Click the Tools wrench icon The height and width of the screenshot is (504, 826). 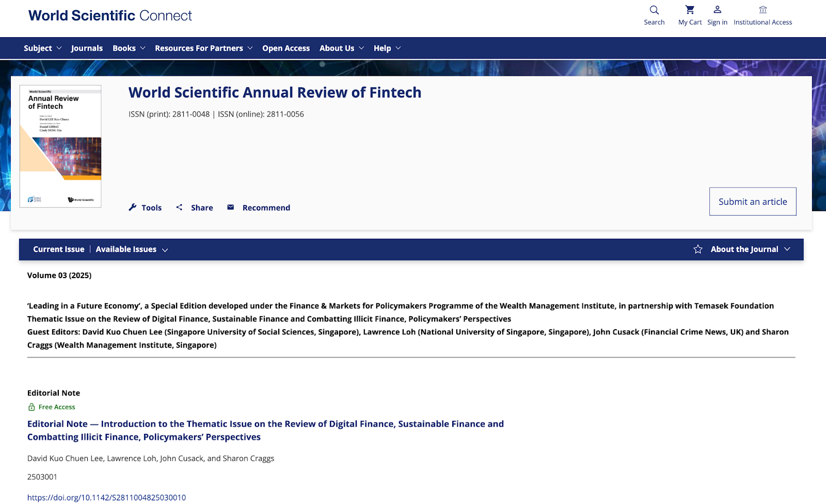click(x=133, y=207)
